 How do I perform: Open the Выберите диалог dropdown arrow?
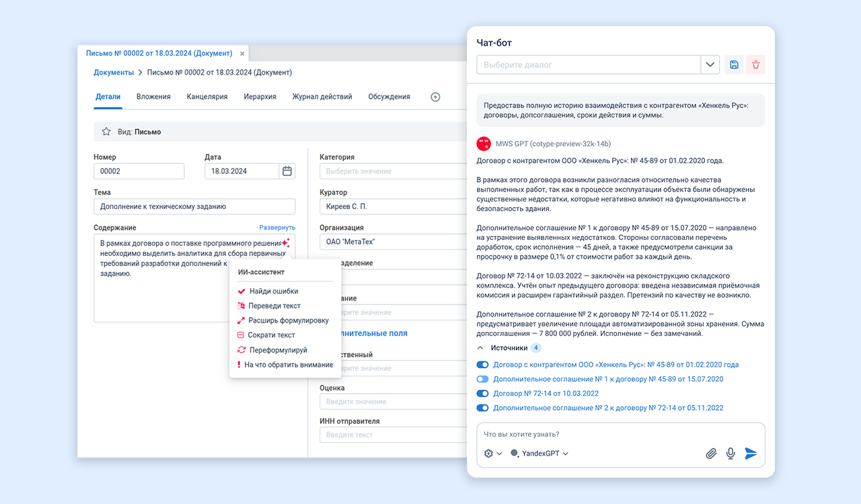[x=710, y=65]
